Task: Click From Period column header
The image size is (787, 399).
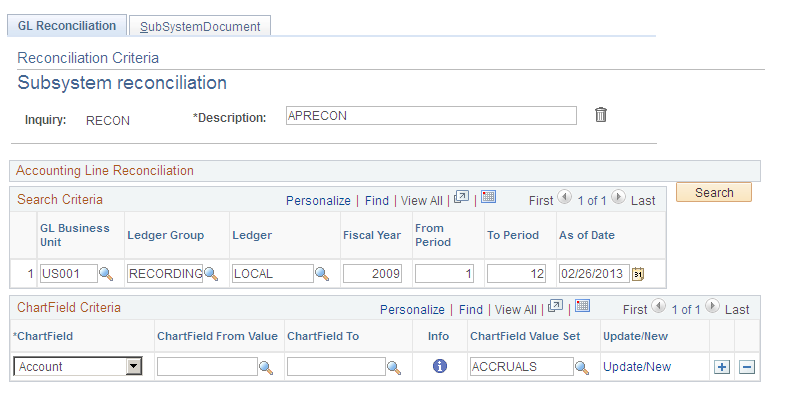Action: (x=433, y=235)
